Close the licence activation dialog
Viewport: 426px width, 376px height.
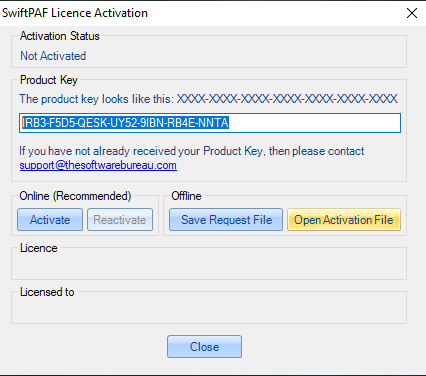204,347
